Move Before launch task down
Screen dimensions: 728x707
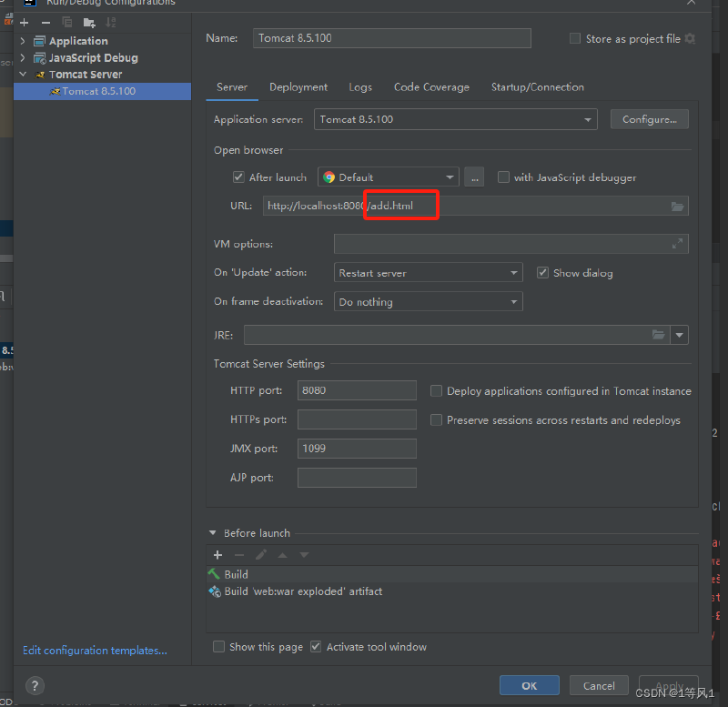[304, 555]
